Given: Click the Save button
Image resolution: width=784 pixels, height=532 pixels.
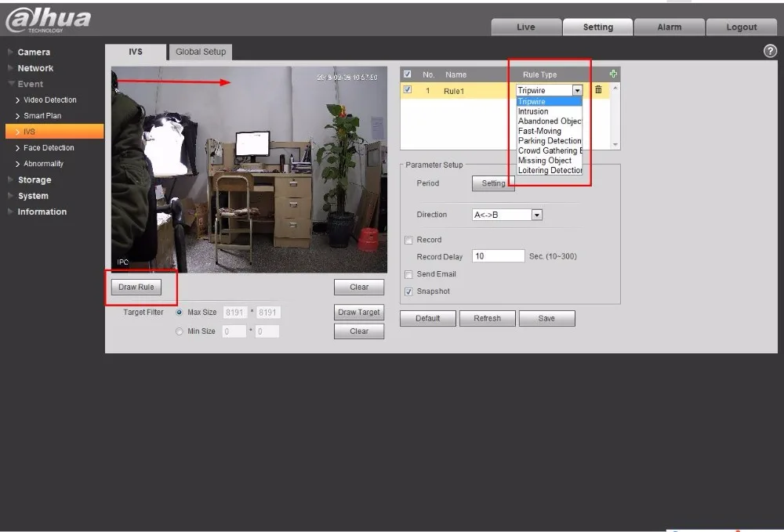Looking at the screenshot, I should click(546, 318).
